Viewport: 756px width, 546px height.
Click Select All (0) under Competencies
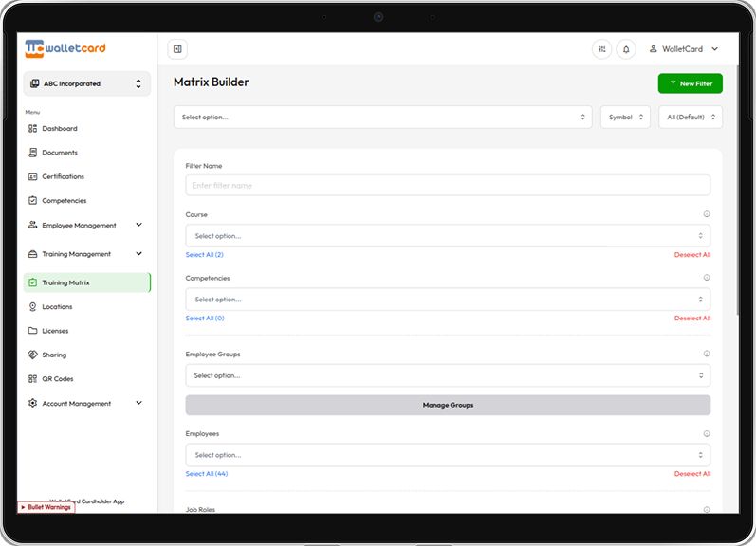click(x=205, y=318)
